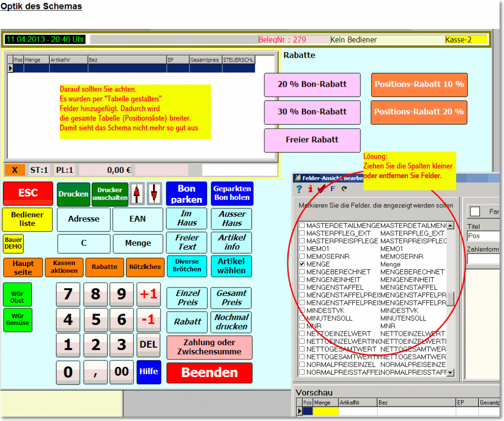The height and width of the screenshot is (421, 504).
Task: Click the Titel input field containing Pos
Action: click(x=482, y=236)
